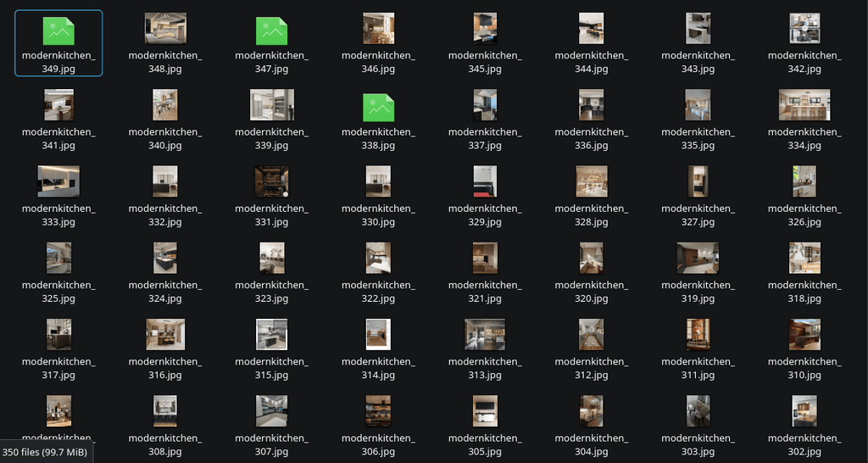Select the modernkitchen_330.jpg thumbnail
The image size is (868, 463).
click(378, 181)
